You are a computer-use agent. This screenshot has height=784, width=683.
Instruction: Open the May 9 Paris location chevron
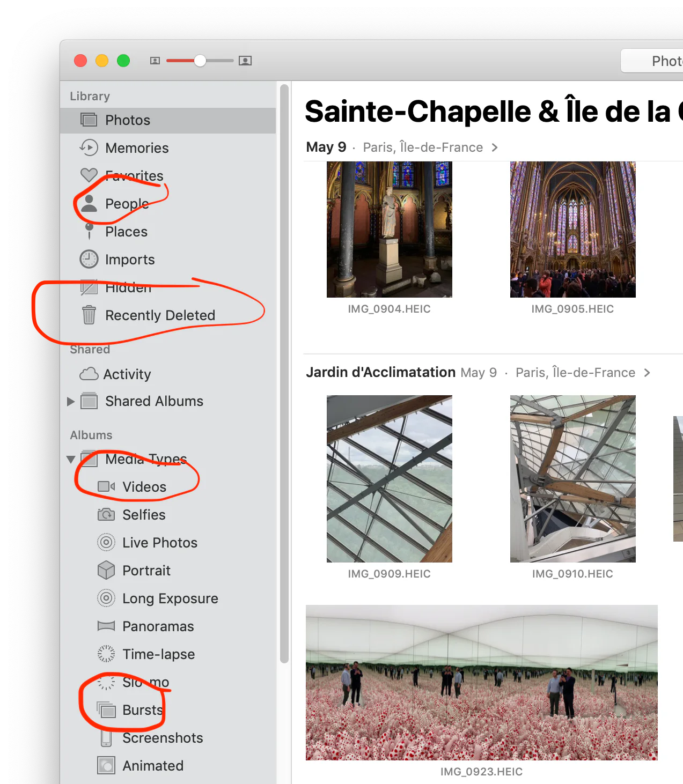(495, 147)
